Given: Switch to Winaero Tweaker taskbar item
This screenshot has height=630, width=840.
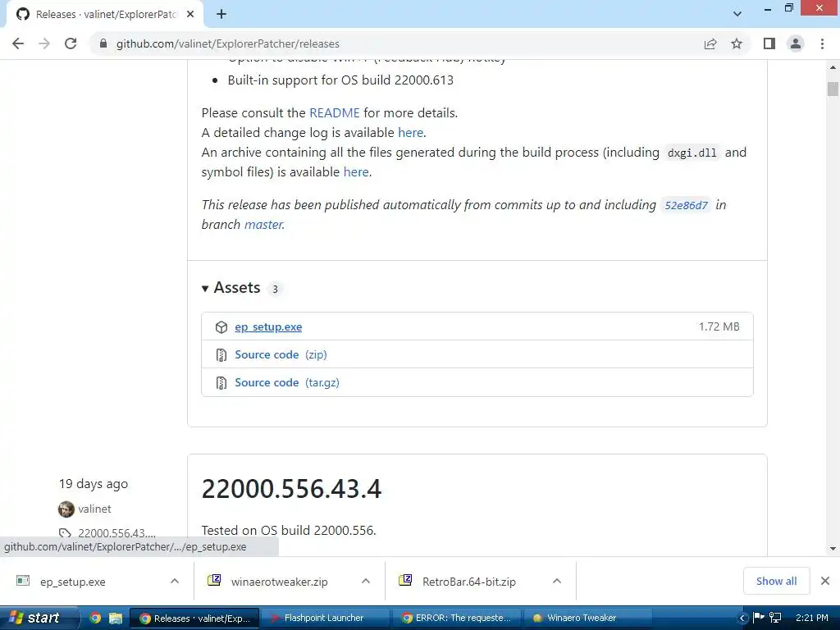Looking at the screenshot, I should pos(587,619).
